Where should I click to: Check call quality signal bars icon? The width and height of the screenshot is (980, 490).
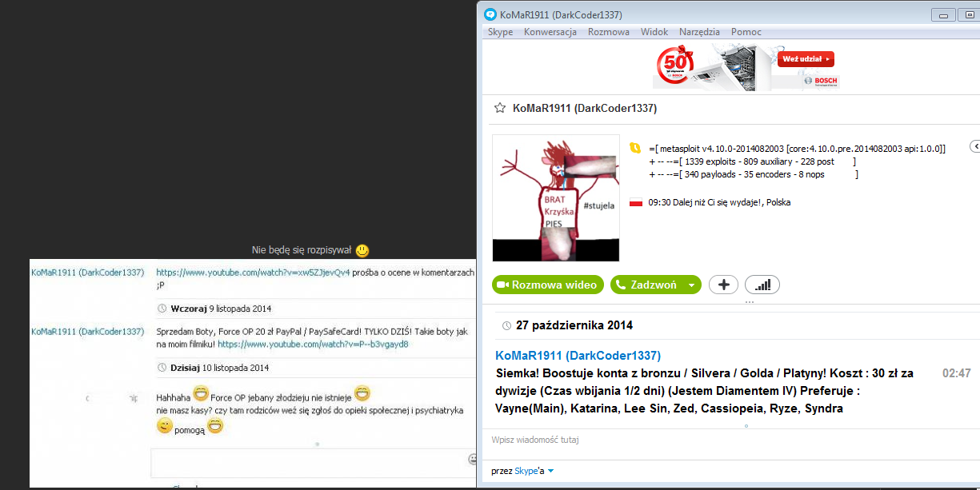(762, 285)
